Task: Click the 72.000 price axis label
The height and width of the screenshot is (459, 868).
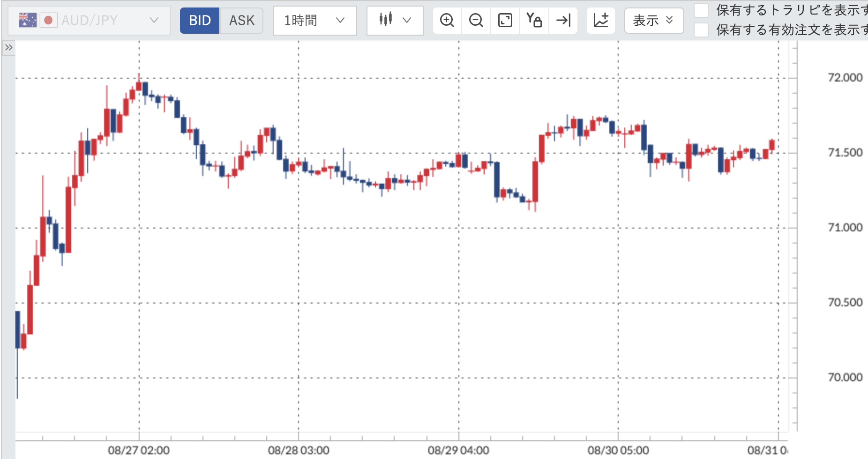Action: [845, 78]
